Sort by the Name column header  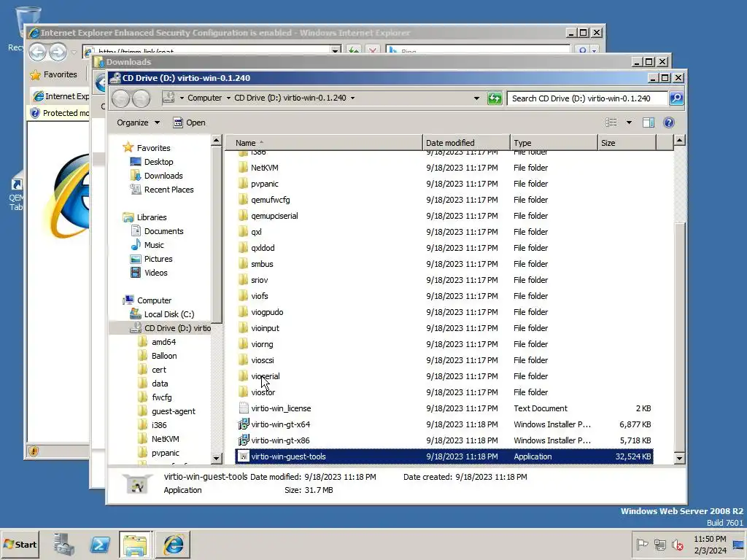coord(323,143)
